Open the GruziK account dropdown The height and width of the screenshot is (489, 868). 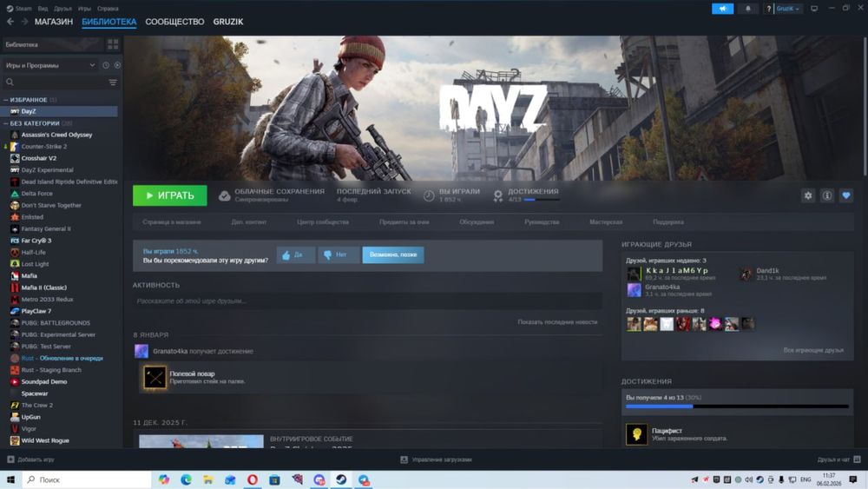(788, 9)
